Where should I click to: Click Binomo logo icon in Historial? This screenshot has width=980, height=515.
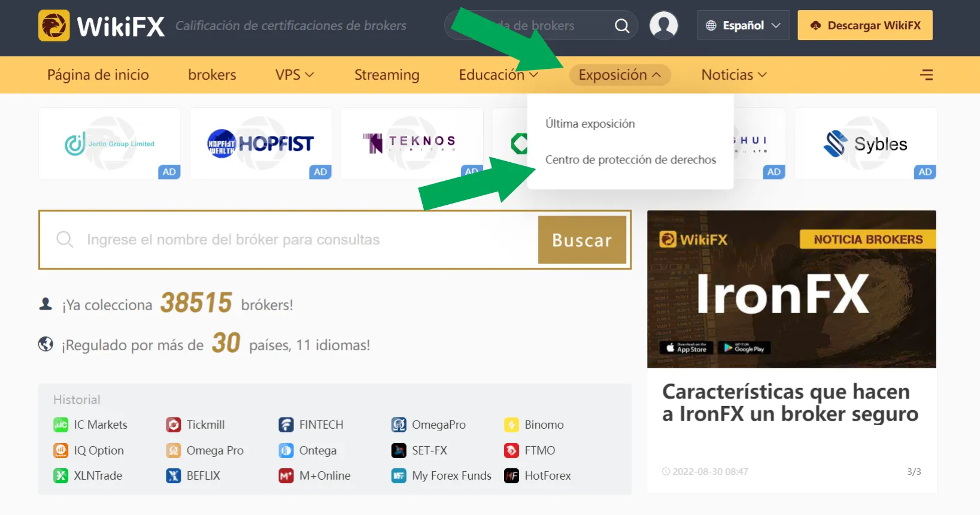511,425
